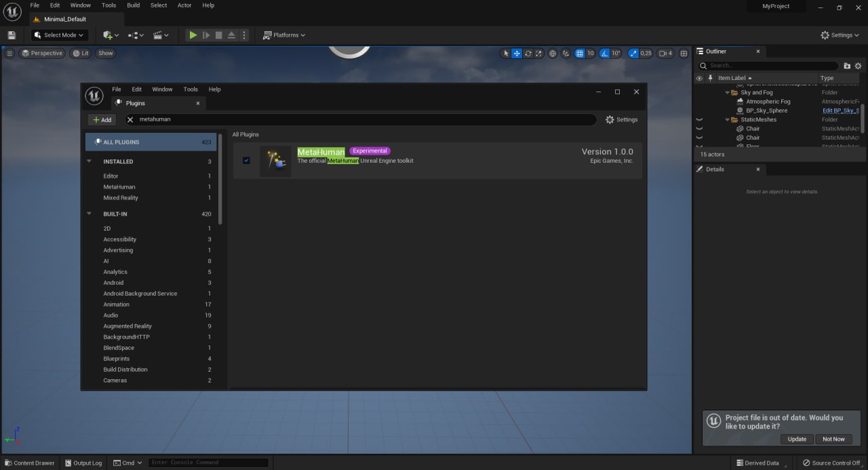Screen dimensions: 868x470
Task: Activate the Scale gizmo tool
Action: click(x=538, y=53)
